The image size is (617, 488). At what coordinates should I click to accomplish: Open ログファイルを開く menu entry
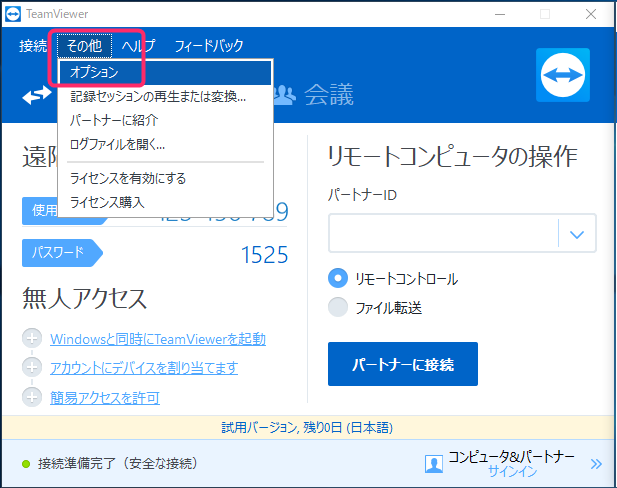pos(165,144)
